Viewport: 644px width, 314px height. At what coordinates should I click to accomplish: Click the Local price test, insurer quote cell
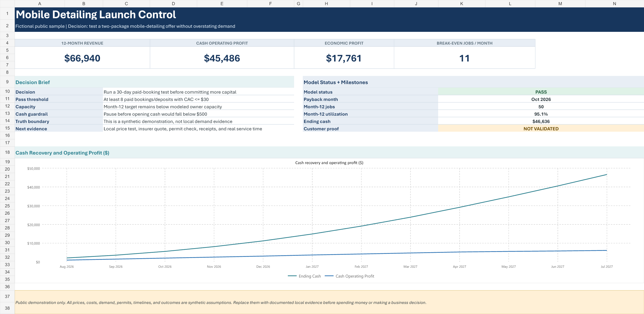(x=199, y=129)
